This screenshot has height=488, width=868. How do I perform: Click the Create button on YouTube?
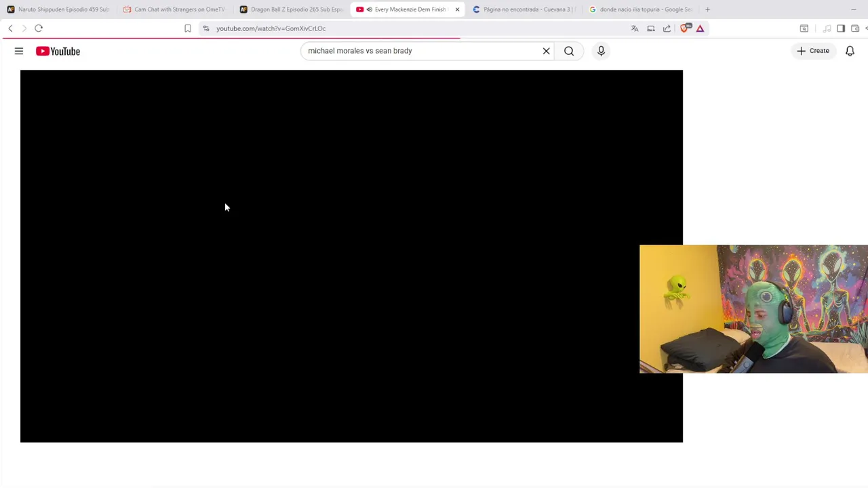[813, 51]
